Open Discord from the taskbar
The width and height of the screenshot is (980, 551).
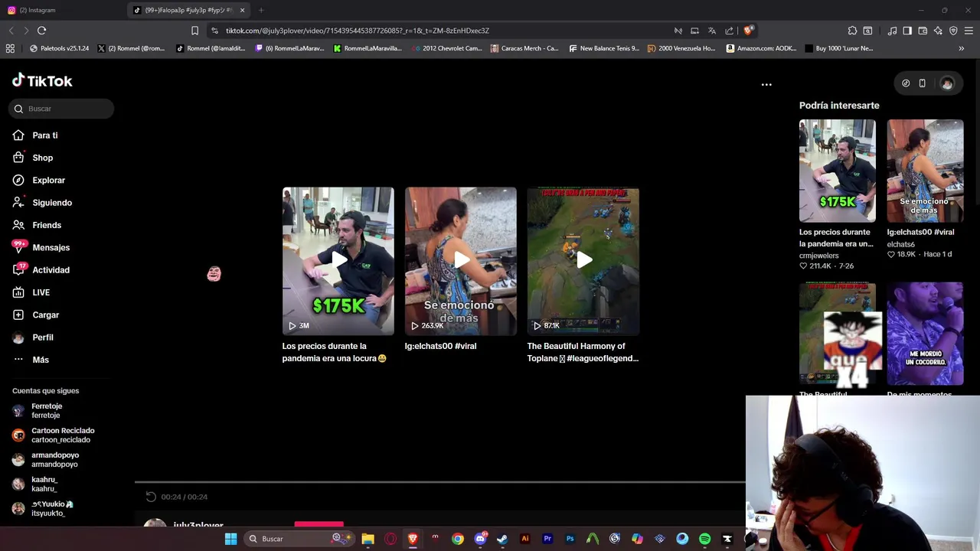480,539
